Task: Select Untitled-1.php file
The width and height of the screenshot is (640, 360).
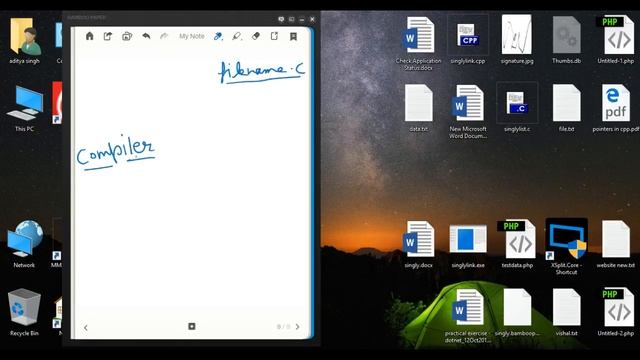Action: point(616,40)
